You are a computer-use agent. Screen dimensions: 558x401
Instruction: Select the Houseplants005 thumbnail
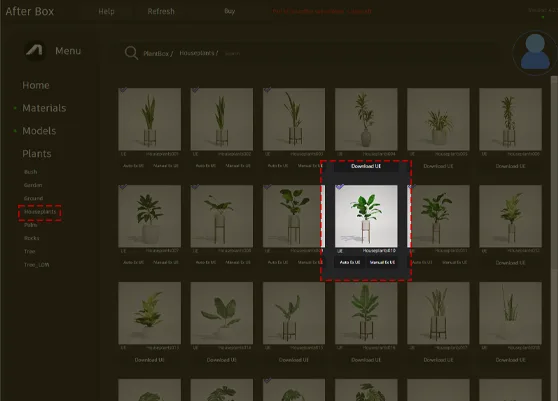pos(438,119)
